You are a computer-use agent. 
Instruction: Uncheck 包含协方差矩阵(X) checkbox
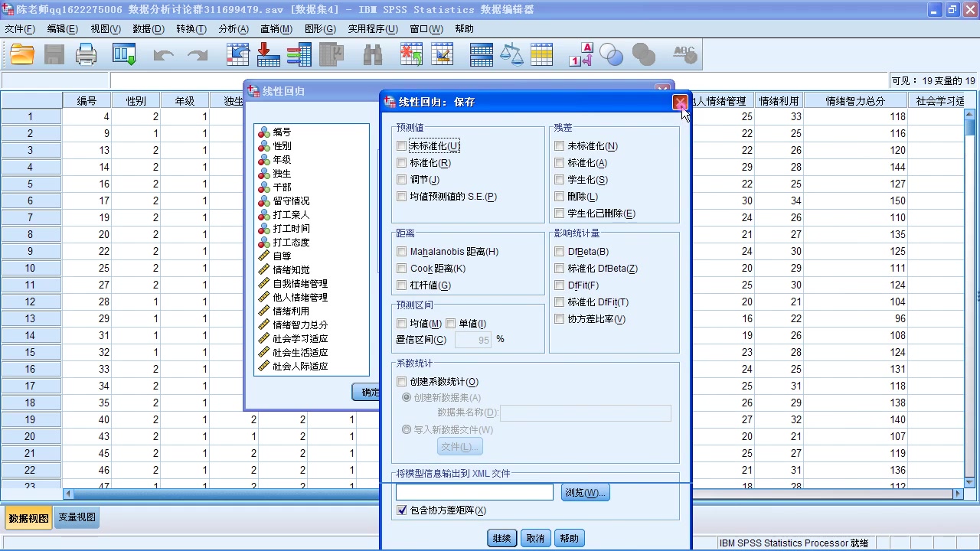tap(402, 510)
